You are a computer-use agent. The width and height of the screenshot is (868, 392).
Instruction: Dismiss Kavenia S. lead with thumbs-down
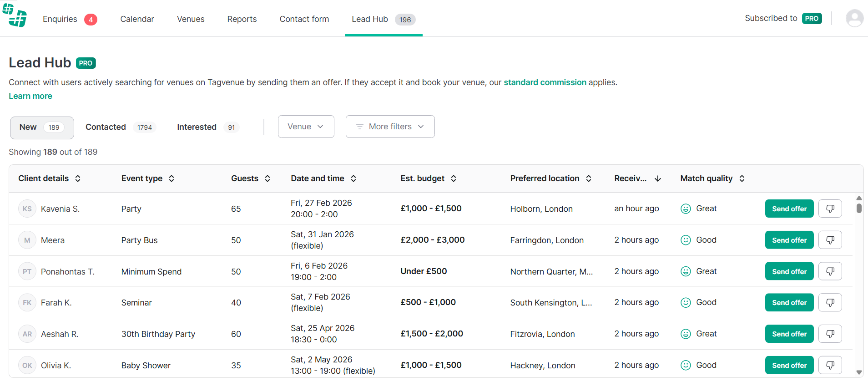pyautogui.click(x=830, y=209)
